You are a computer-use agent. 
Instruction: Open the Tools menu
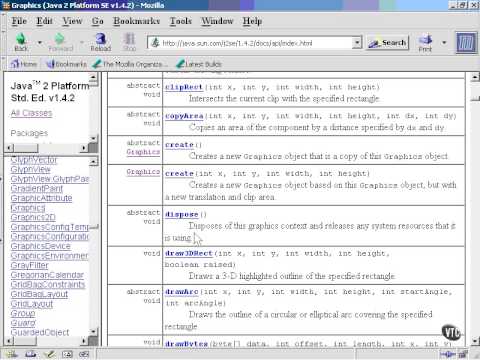pyautogui.click(x=181, y=21)
